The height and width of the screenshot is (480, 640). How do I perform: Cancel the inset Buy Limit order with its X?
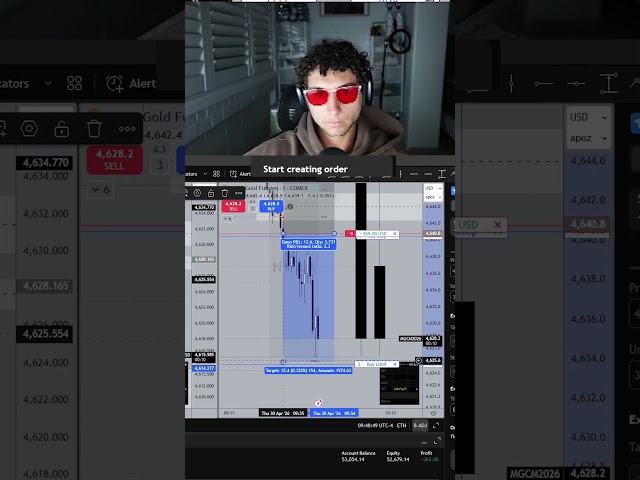click(395, 364)
